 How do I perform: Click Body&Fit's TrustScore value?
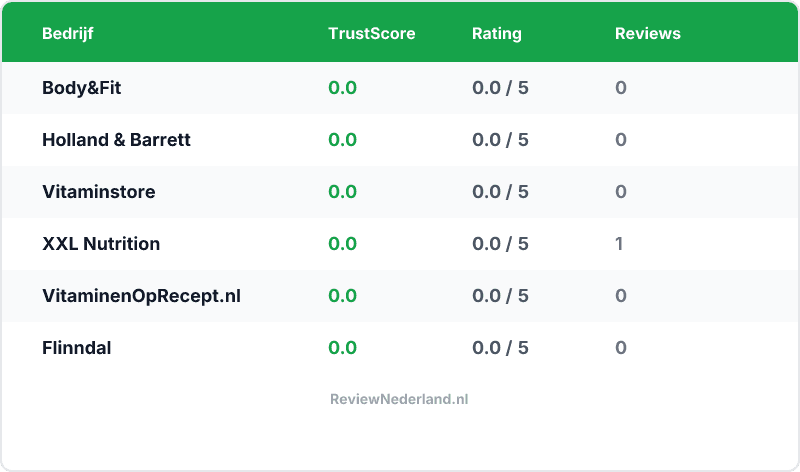tap(342, 88)
